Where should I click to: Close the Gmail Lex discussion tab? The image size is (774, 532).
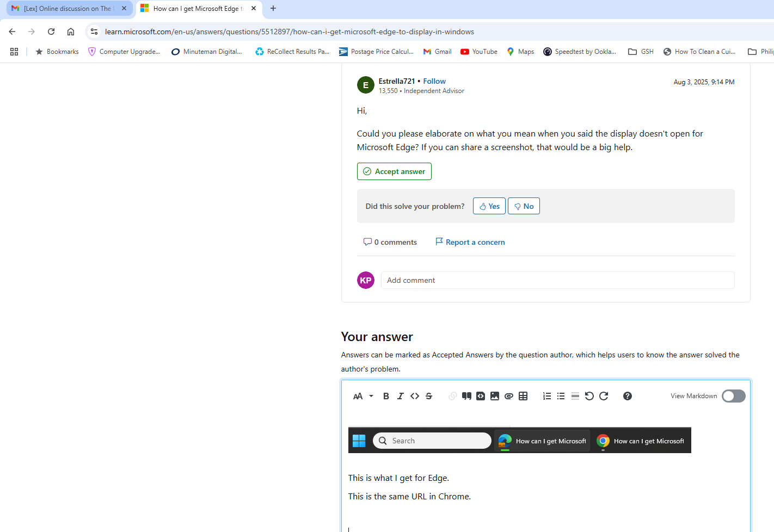click(x=124, y=9)
